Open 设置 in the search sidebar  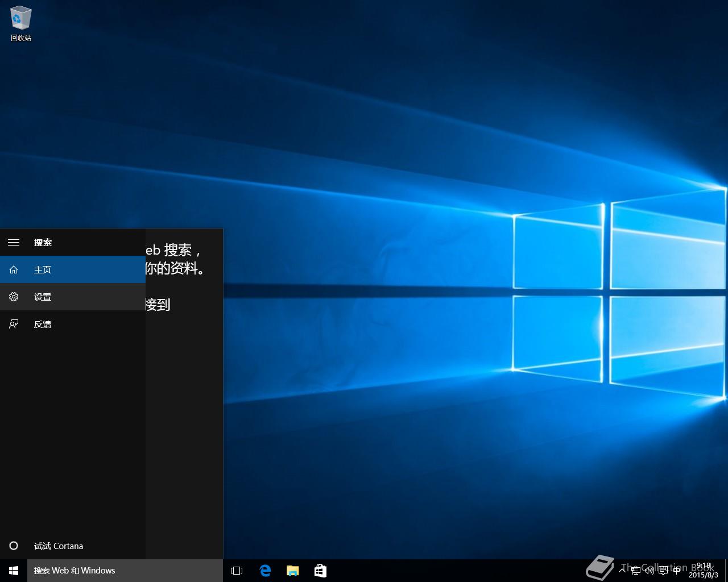(x=73, y=297)
